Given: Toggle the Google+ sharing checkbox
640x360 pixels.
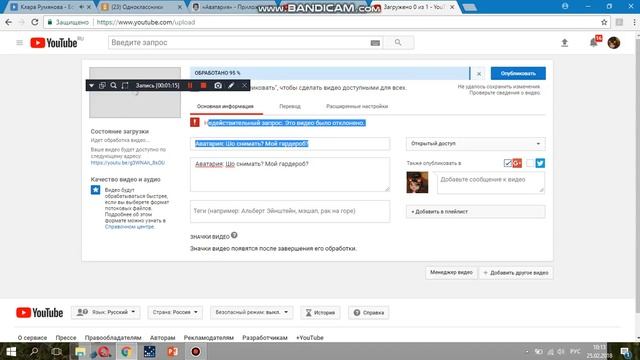Looking at the screenshot, I should (507, 163).
